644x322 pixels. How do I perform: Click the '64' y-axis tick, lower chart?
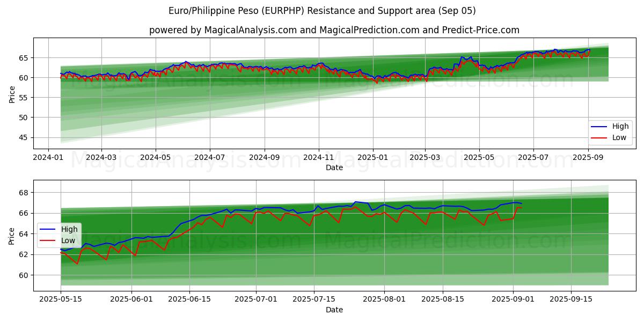coord(25,234)
